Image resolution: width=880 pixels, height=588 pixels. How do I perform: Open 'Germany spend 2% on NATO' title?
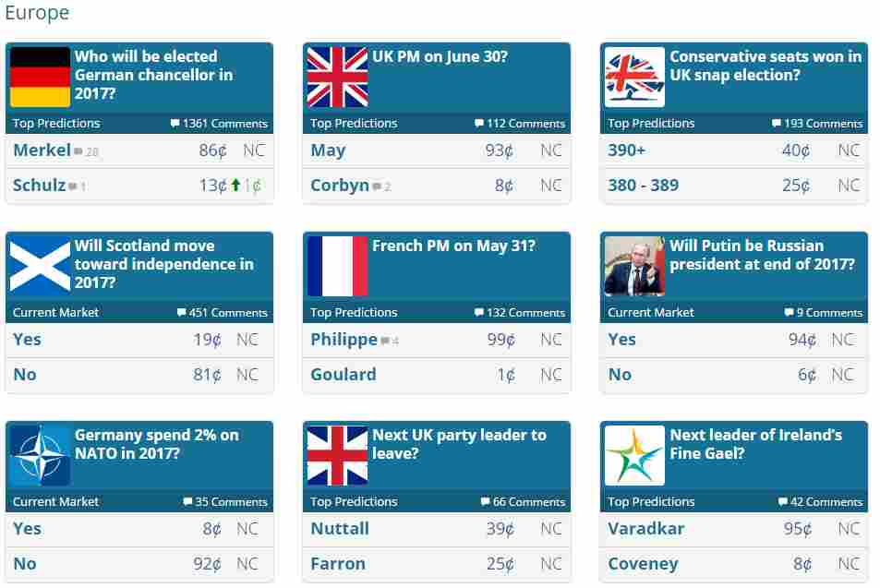[x=157, y=444]
